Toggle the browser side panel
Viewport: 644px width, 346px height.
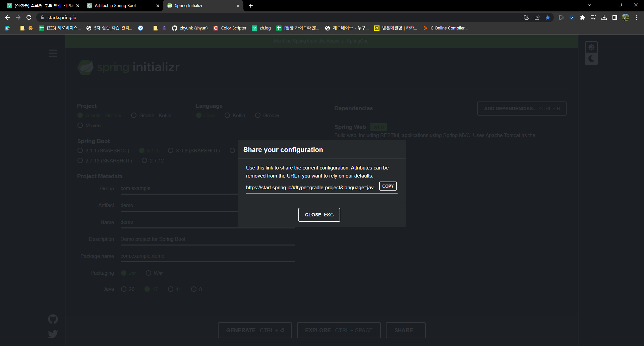(615, 17)
